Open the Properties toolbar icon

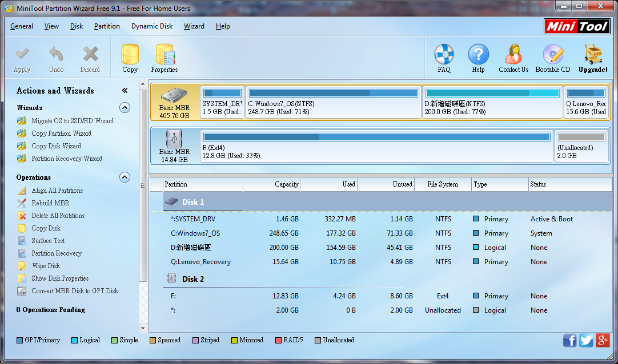tap(164, 54)
